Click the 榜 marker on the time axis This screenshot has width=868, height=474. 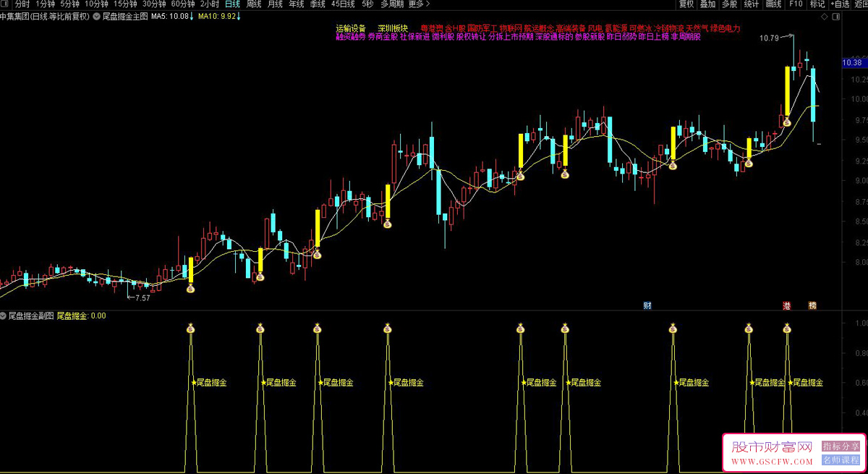(812, 305)
